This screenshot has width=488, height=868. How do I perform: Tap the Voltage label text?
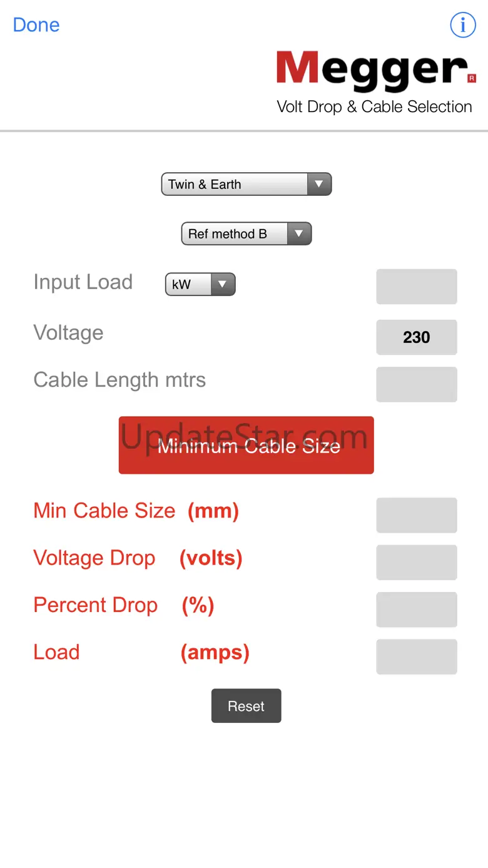(68, 333)
